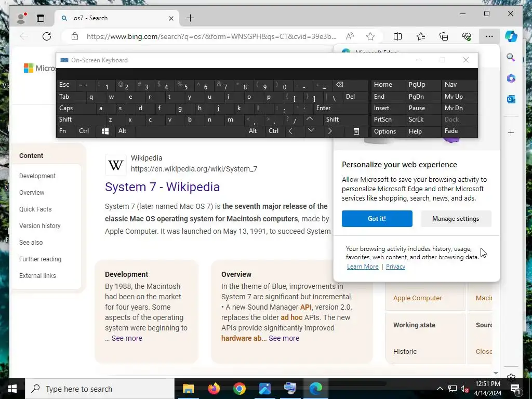Screen dimensions: 532x399
Task: Open the Learn More link
Action: pyautogui.click(x=363, y=267)
